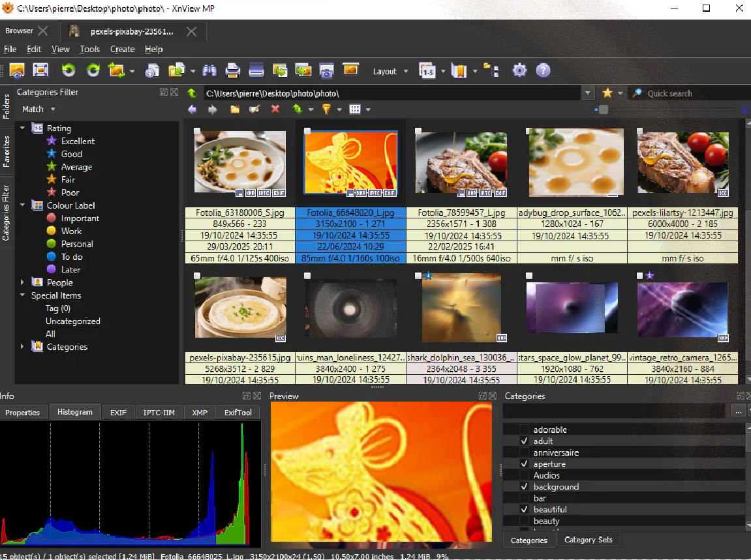The height and width of the screenshot is (560, 751).
Task: Switch to the EXIF info tab
Action: click(x=118, y=412)
